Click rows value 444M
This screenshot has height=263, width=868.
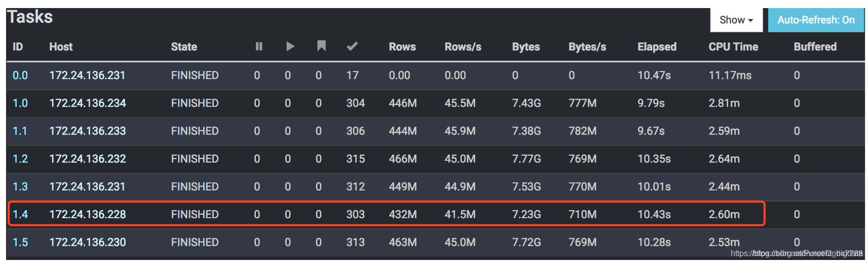click(403, 131)
